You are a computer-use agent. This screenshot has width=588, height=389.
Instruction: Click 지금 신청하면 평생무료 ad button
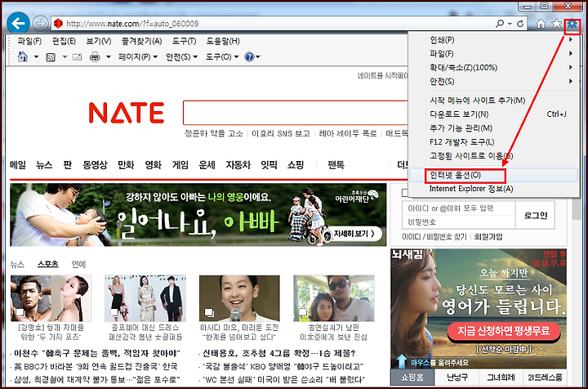(504, 331)
